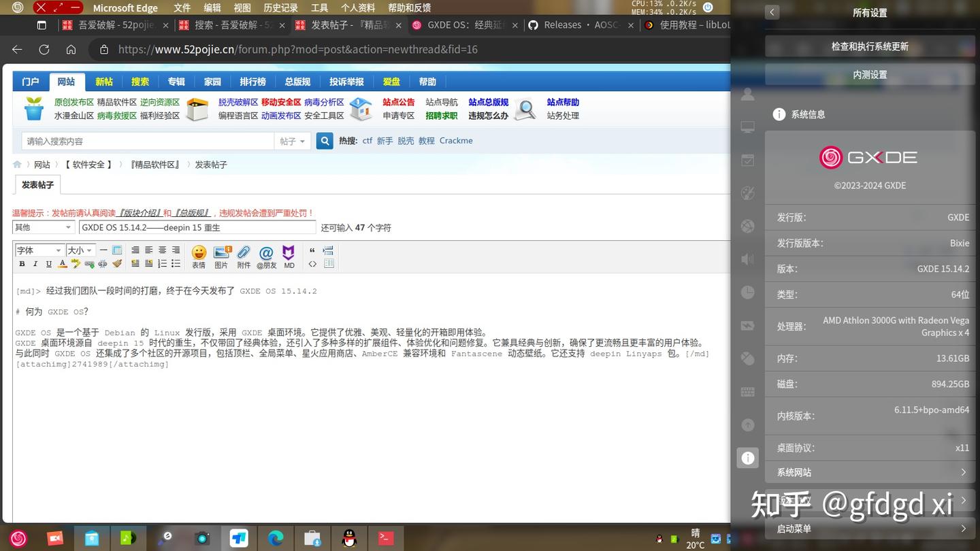Insert an emoticon using the 表情 icon
The height and width of the screenshot is (551, 980).
point(198,256)
